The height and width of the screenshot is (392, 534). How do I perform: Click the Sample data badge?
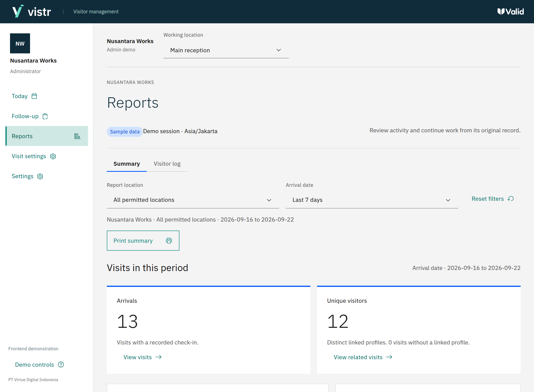(x=125, y=132)
